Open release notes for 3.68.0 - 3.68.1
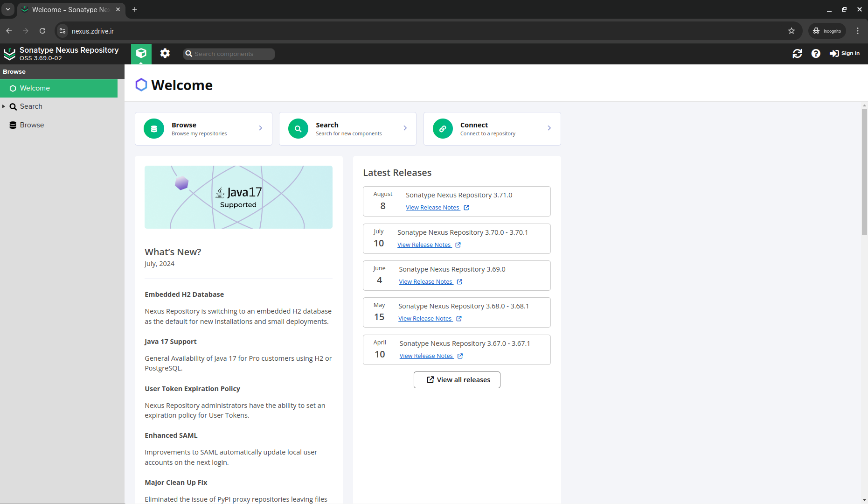The height and width of the screenshot is (504, 868). tap(425, 319)
